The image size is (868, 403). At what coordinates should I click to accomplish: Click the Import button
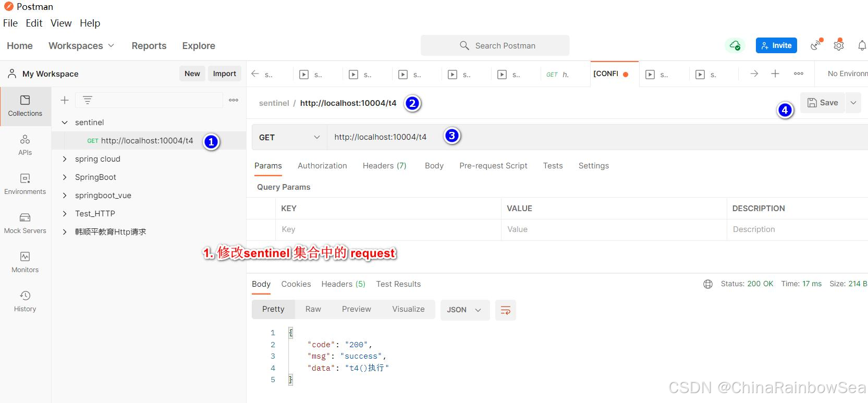[x=224, y=74]
